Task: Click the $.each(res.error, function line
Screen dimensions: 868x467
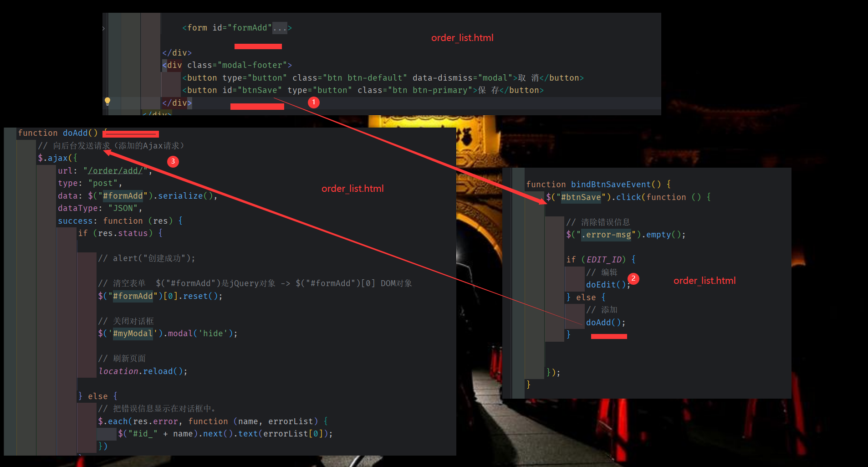Action: (x=213, y=421)
